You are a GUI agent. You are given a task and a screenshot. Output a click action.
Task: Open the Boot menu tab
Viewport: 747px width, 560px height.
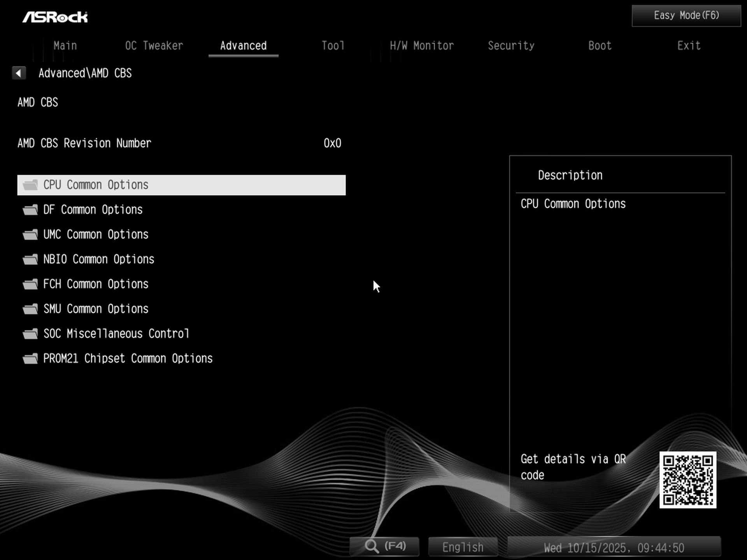[x=599, y=45]
